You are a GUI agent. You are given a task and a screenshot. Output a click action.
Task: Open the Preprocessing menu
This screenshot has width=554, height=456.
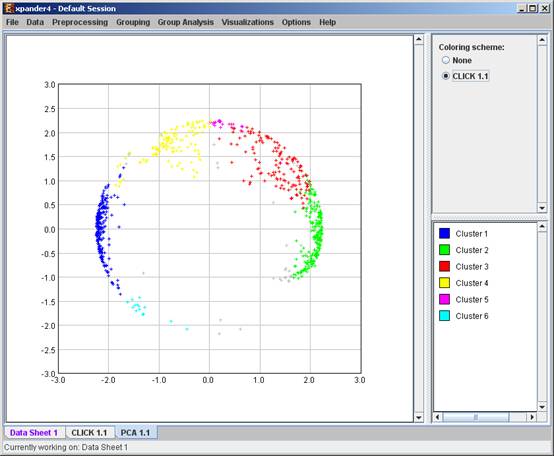(80, 22)
